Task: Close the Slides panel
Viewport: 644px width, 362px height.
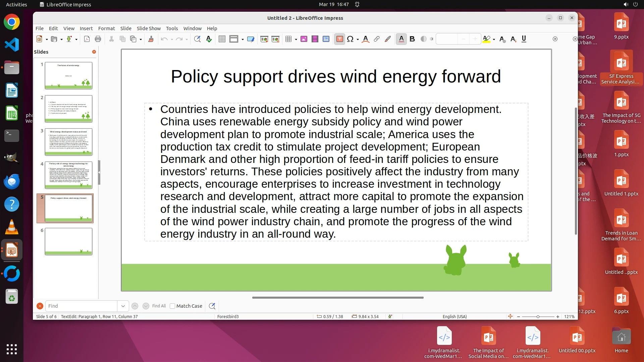Action: pyautogui.click(x=94, y=52)
